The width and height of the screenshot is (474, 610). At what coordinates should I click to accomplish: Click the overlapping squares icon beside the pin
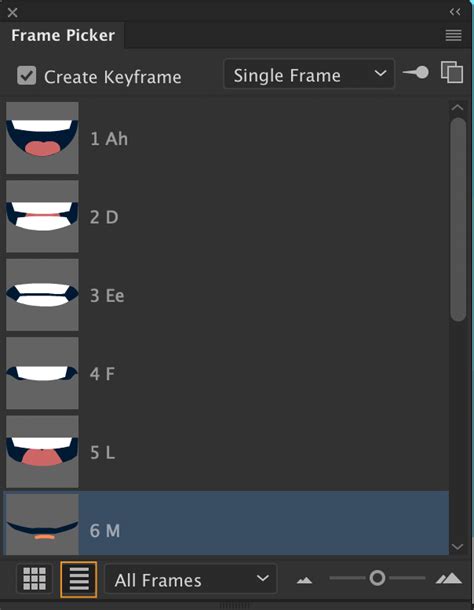452,72
